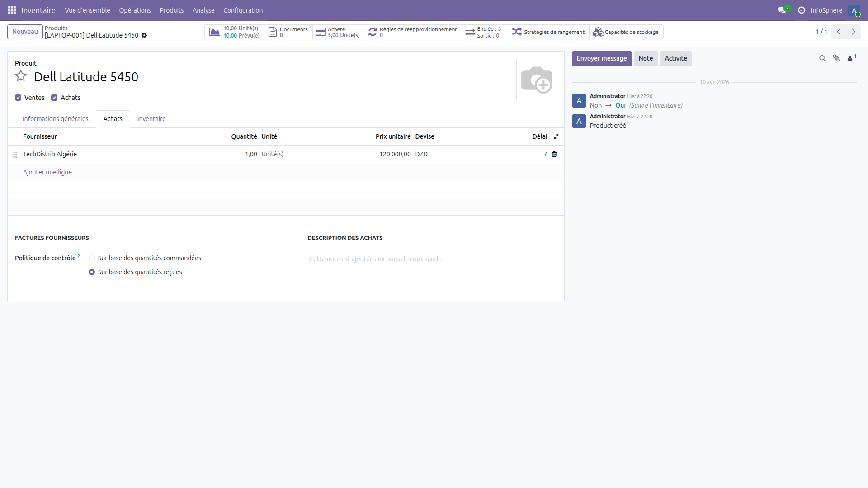Switch to Informations générales tab
Image resolution: width=868 pixels, height=488 pixels.
pos(55,119)
